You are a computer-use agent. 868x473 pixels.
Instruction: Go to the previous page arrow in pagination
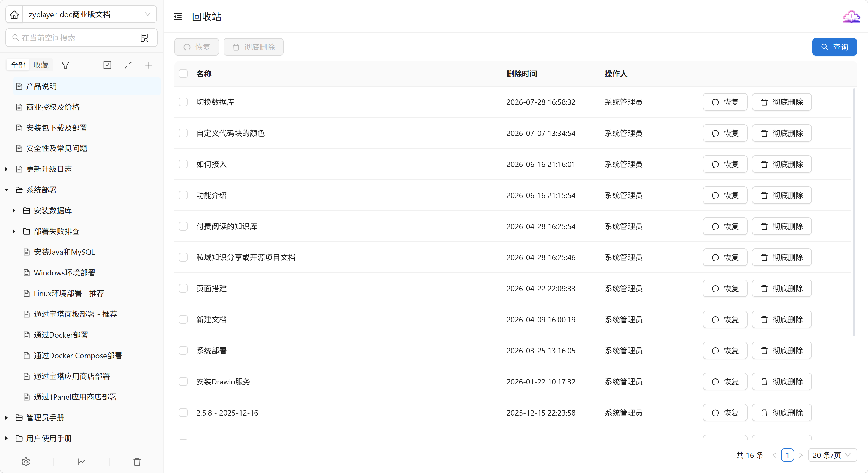[x=774, y=455]
